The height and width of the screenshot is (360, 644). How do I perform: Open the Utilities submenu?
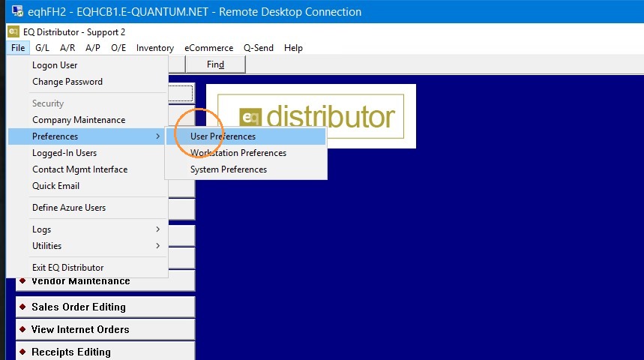(88, 246)
